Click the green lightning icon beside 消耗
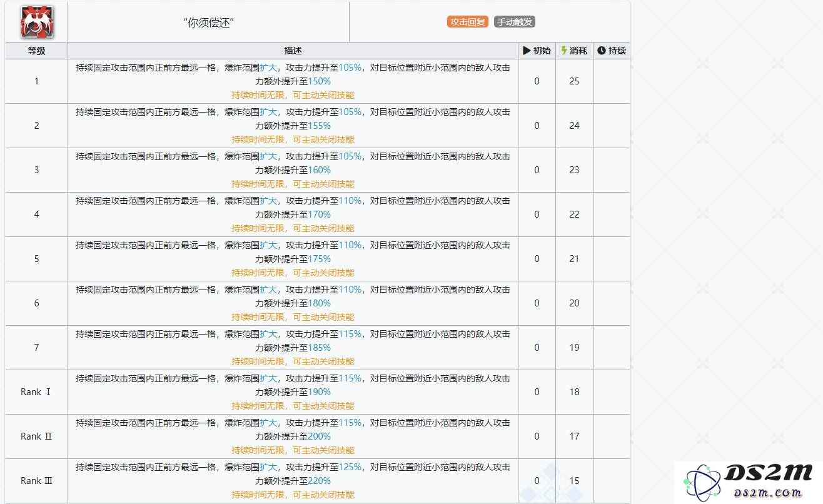The image size is (823, 504). click(564, 51)
